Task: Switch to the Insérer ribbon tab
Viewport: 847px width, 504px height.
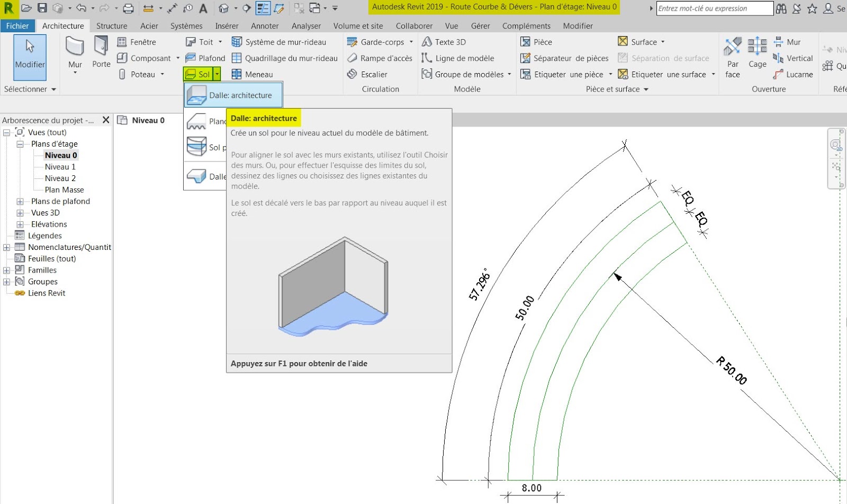Action: (227, 25)
